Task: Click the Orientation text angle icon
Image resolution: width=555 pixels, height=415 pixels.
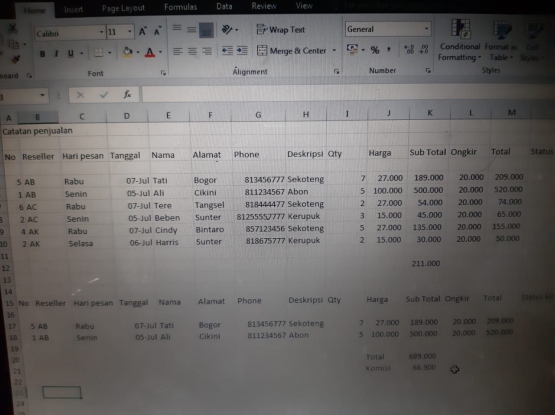Action: pos(227,29)
